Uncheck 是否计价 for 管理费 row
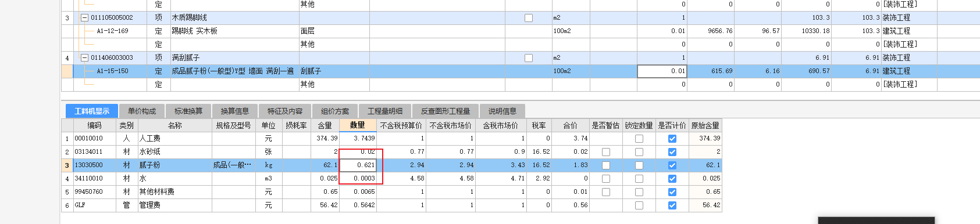Viewport: 980px width, 224px height. pos(672,205)
